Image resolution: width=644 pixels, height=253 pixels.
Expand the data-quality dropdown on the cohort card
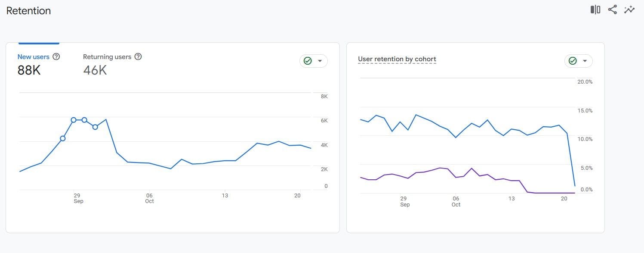584,61
